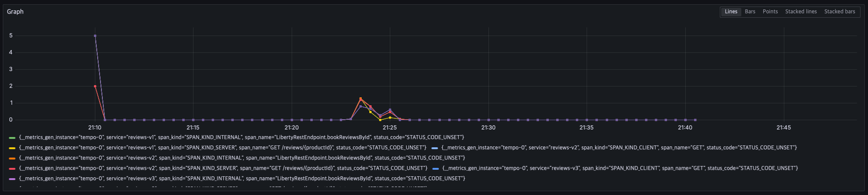Screen dimensions: 868x195
Task: Click orange swatch for reviews-v2 INTERNAL series
Action: 12,158
